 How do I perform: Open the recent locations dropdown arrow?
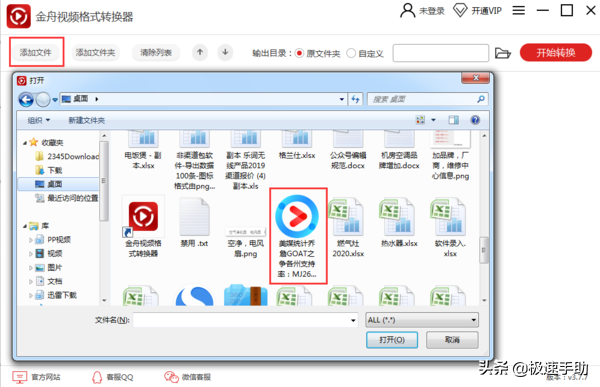[x=55, y=100]
